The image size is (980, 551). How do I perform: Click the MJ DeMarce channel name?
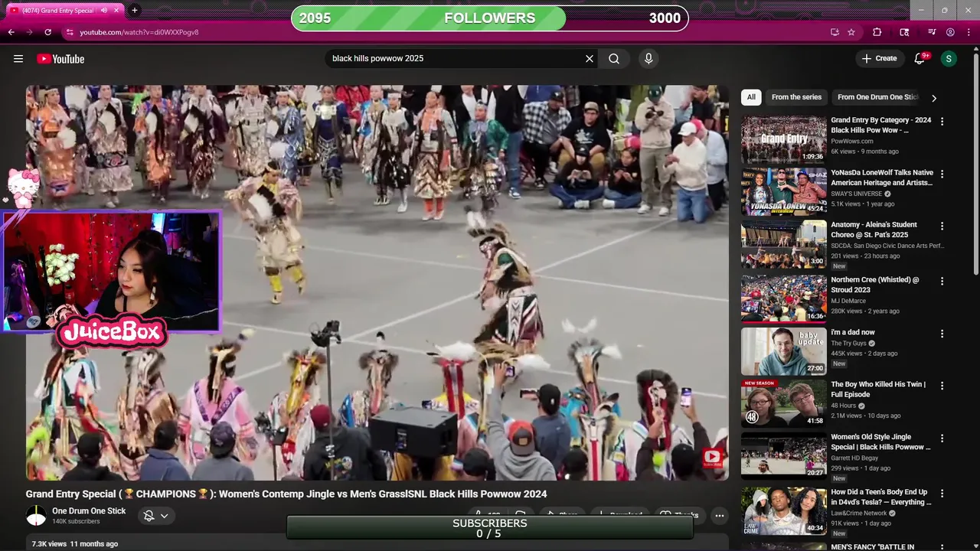[848, 301]
